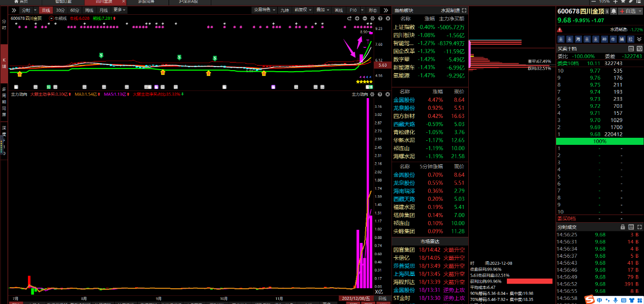Click the Sogou input method S icon
The image size is (644, 304).
click(x=590, y=299)
